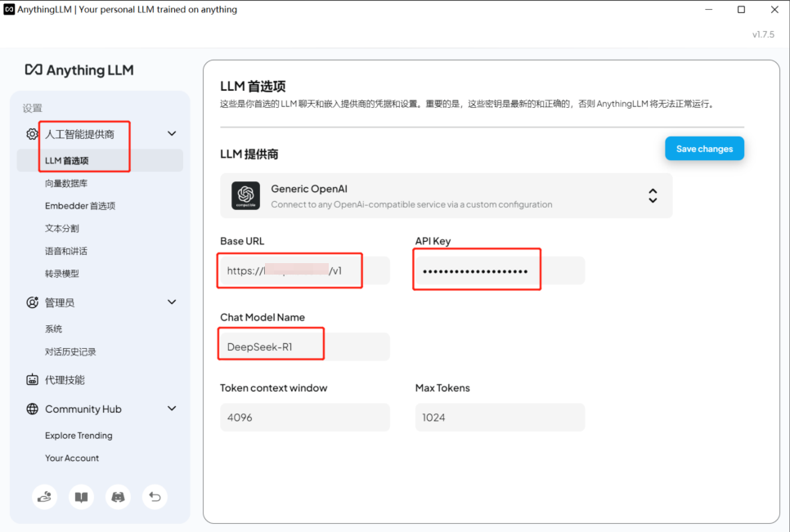Open the support hand icon at sidebar bottom

click(44, 498)
